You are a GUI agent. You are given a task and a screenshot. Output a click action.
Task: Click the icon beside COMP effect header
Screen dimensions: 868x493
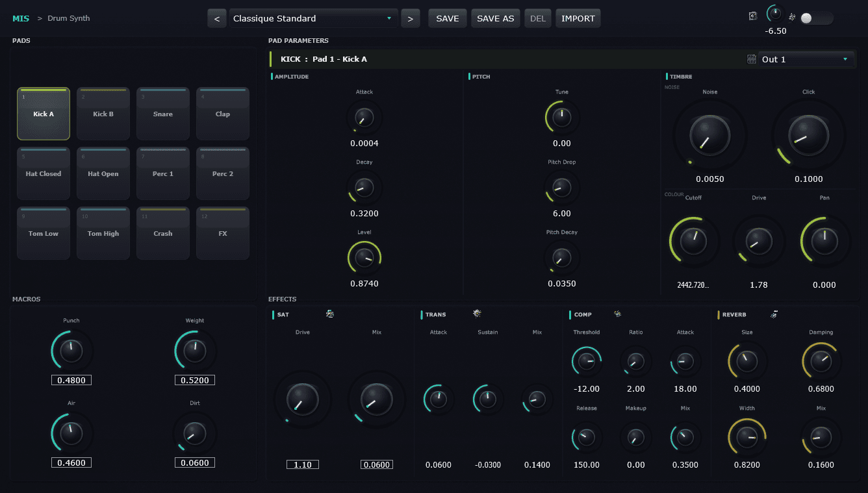click(x=617, y=314)
